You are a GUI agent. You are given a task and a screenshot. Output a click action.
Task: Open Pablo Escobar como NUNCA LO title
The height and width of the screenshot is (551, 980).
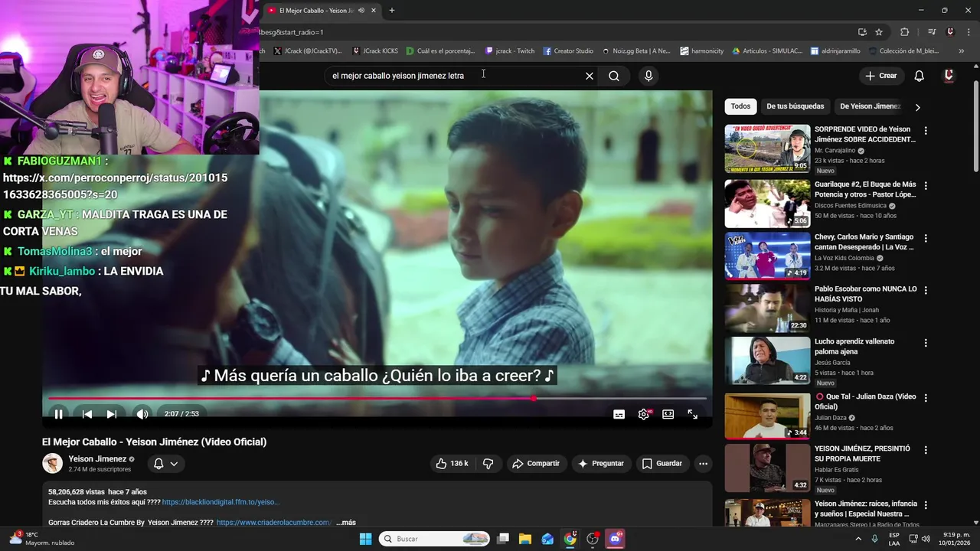pyautogui.click(x=866, y=294)
